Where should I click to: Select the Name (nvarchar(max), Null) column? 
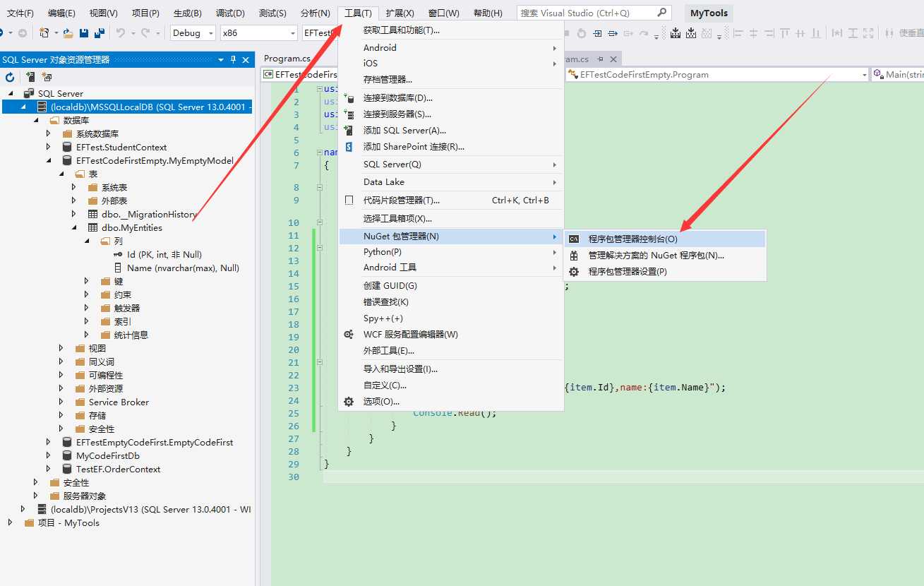pos(183,268)
